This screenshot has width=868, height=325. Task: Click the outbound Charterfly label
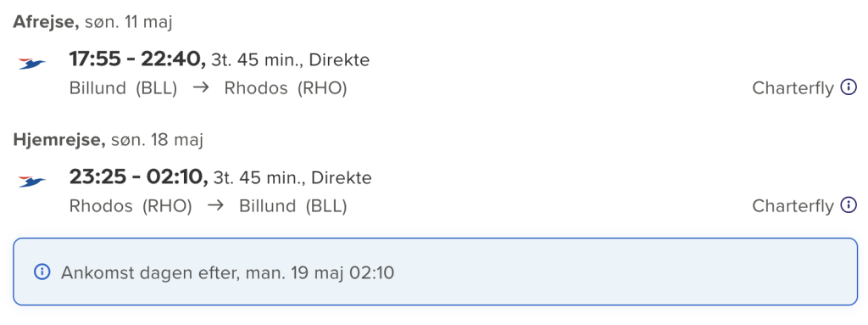[x=793, y=88]
